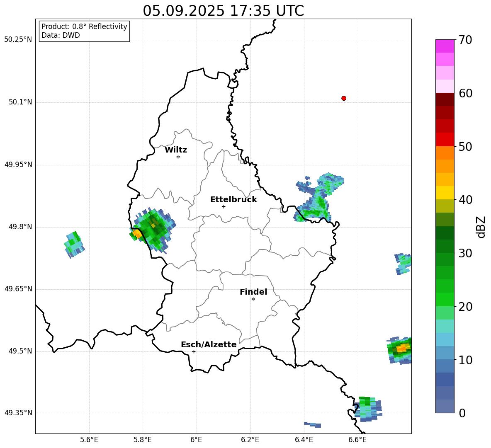The height and width of the screenshot is (448, 491).
Task: Click the colorbar 70 tick label
Action: [465, 40]
